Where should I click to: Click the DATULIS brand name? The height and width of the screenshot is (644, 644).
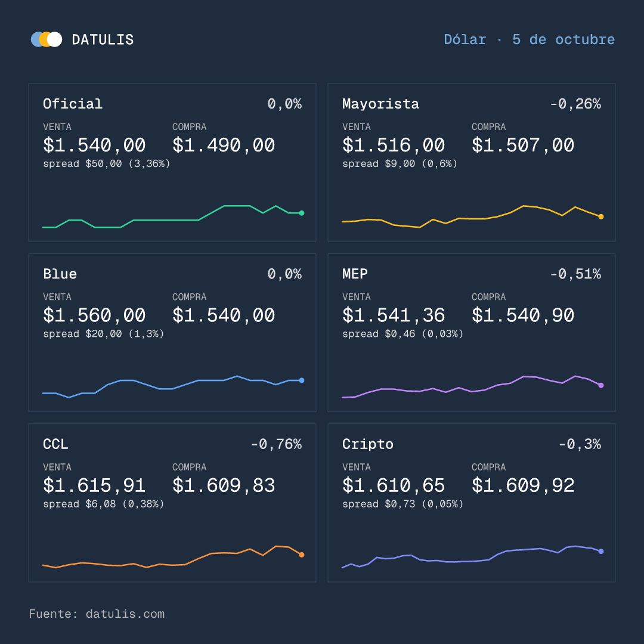(x=103, y=39)
